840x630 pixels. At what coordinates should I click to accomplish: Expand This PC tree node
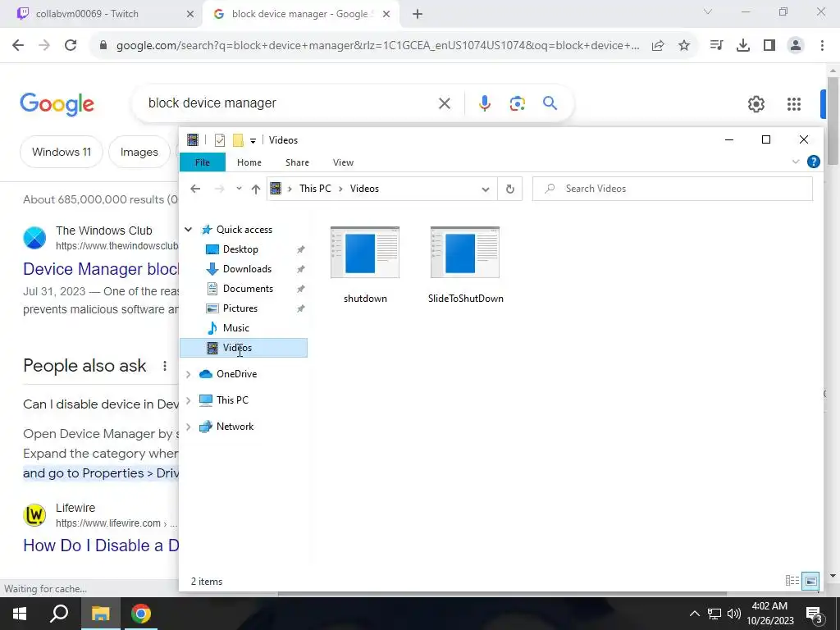(x=188, y=400)
